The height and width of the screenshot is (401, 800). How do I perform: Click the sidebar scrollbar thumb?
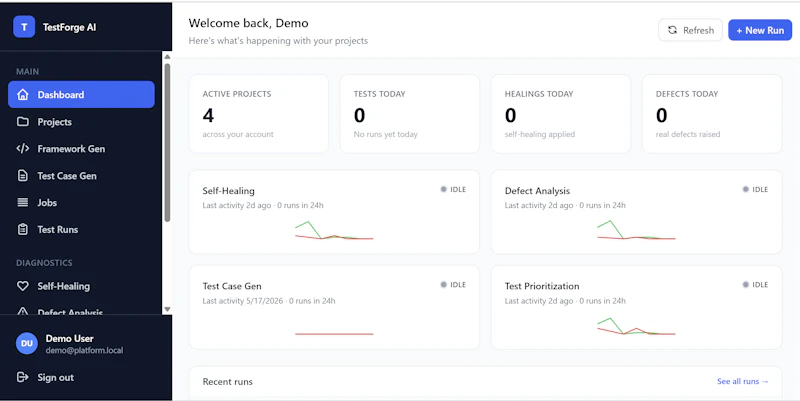(167, 143)
